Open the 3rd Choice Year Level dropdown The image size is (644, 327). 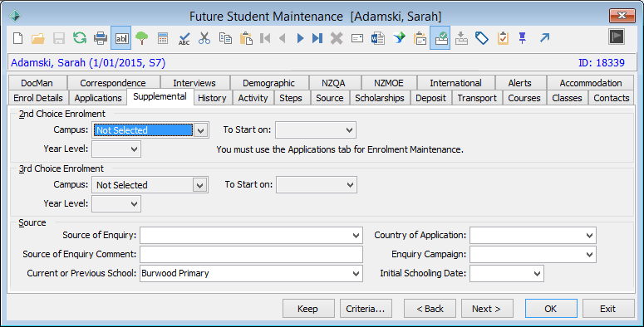pyautogui.click(x=134, y=204)
